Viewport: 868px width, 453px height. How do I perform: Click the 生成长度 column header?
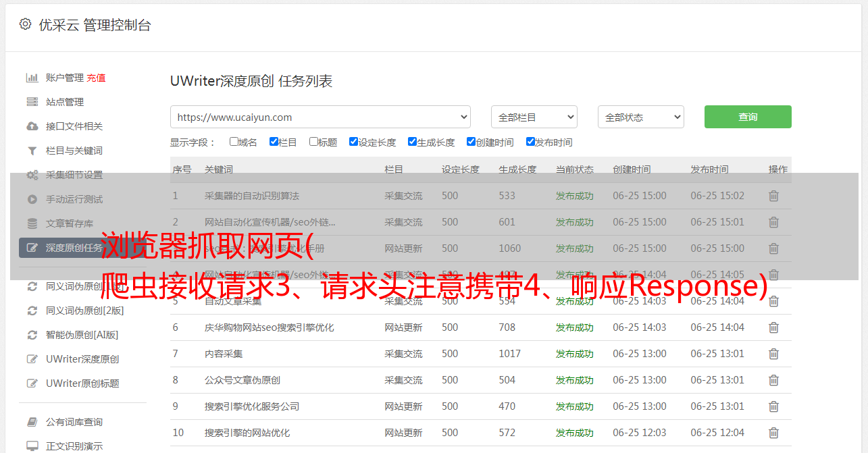517,169
